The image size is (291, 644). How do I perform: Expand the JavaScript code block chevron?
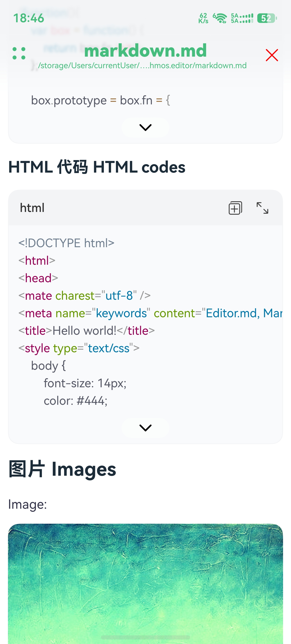145,128
